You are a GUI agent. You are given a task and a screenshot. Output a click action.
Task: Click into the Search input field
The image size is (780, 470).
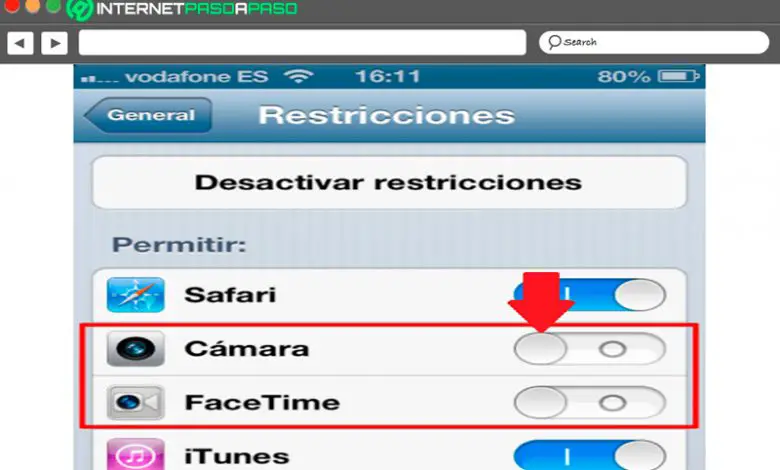pos(654,42)
